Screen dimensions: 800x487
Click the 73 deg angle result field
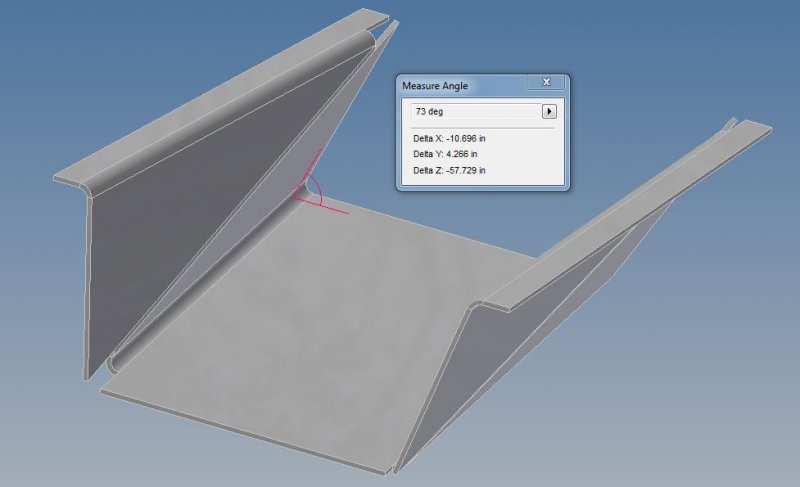(x=476, y=111)
